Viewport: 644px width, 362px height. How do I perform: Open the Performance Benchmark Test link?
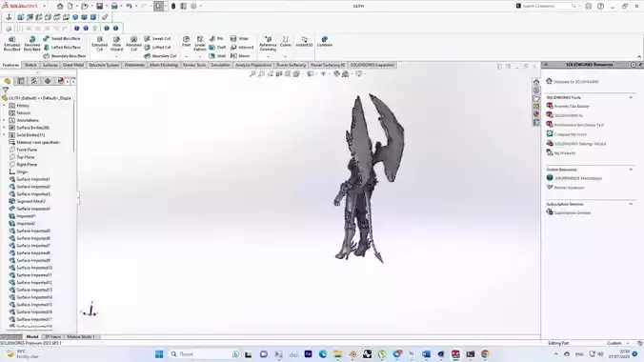tap(579, 125)
